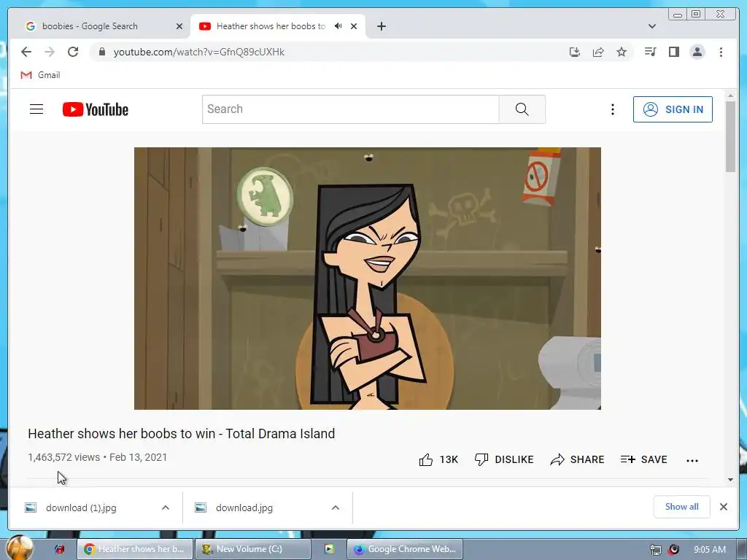747x560 pixels.
Task: Click the SIGN IN button
Action: pos(673,109)
